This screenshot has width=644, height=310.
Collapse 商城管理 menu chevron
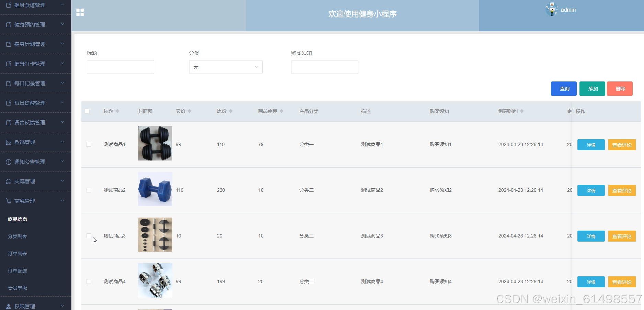[62, 200]
